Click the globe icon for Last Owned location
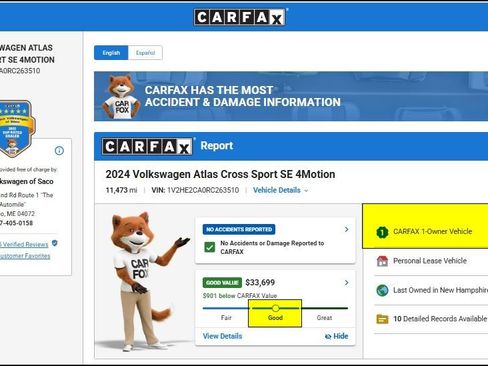The height and width of the screenshot is (366, 488). point(382,290)
